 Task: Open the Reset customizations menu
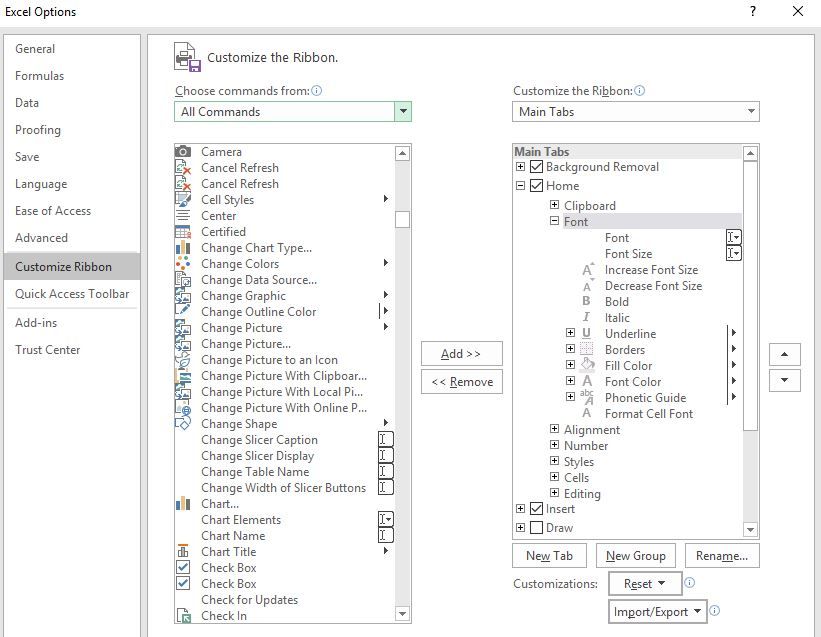pos(645,584)
